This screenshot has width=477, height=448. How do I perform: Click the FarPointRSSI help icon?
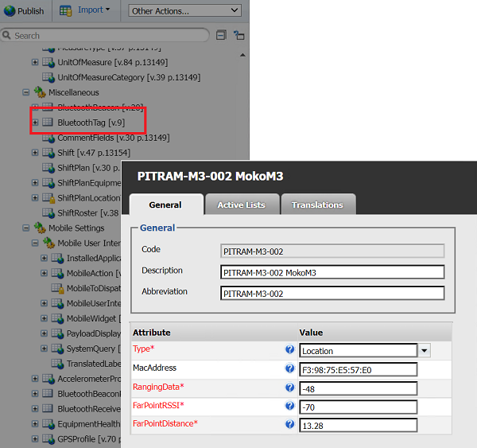pyautogui.click(x=289, y=406)
